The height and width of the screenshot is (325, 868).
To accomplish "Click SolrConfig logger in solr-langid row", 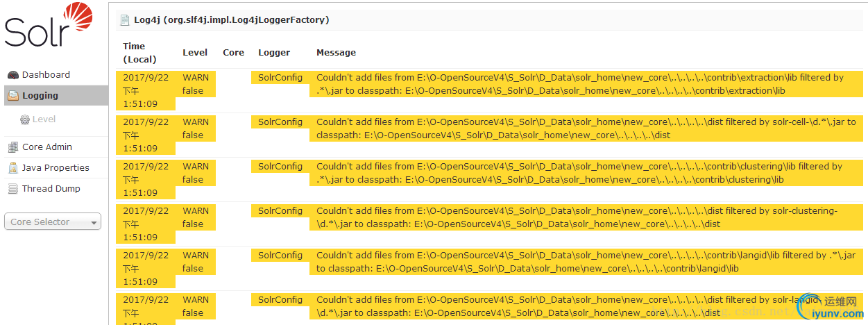I will pos(280,300).
